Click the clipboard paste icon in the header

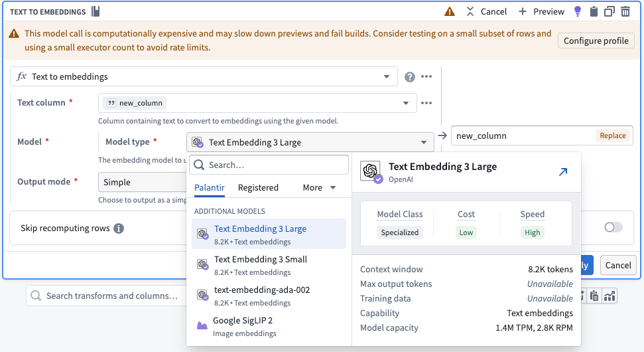[x=594, y=11]
